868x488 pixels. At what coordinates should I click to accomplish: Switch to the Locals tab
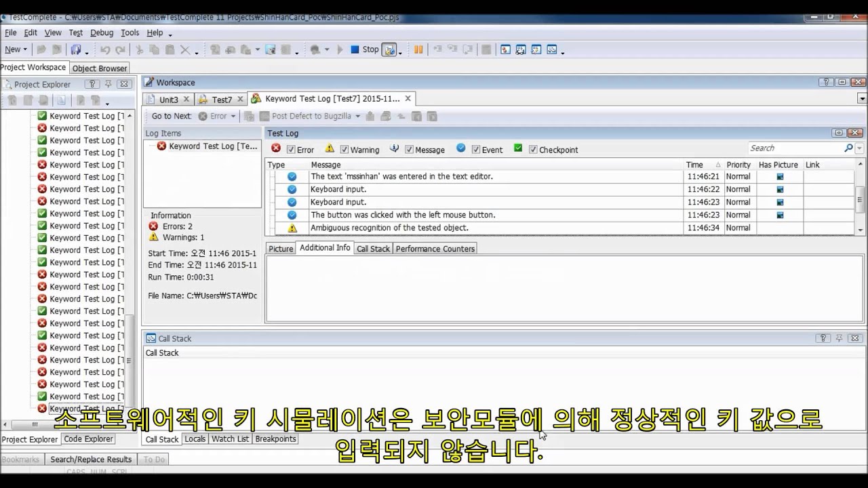coord(195,439)
